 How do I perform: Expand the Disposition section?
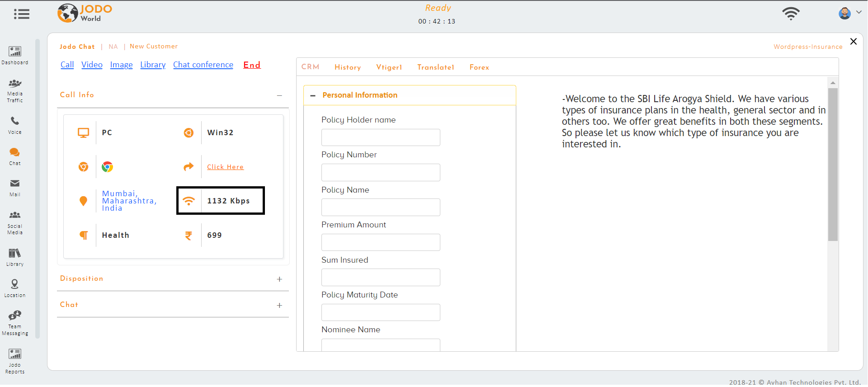279,279
